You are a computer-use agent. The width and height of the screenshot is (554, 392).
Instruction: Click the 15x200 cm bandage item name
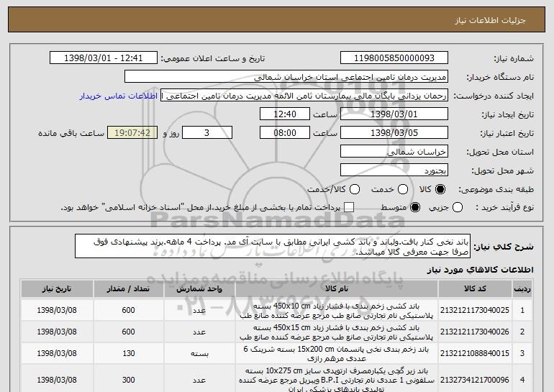pos(337,353)
